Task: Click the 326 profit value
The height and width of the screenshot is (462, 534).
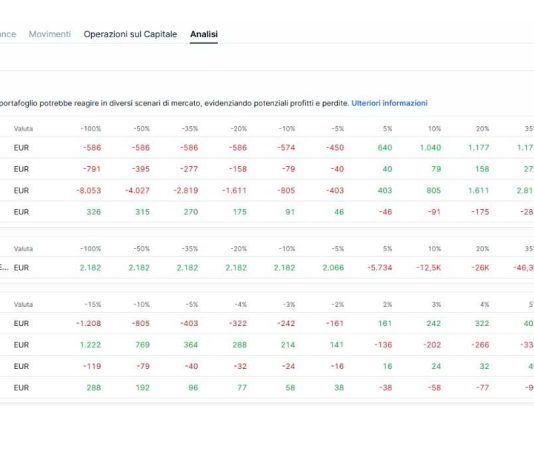Action: click(94, 212)
